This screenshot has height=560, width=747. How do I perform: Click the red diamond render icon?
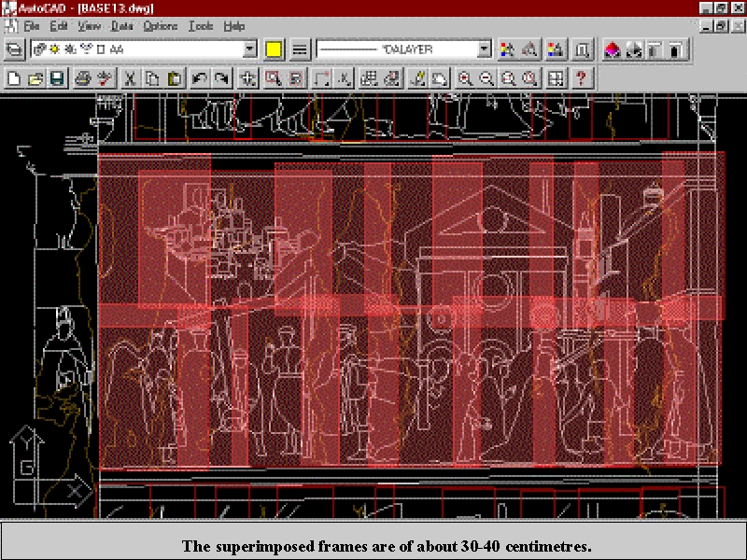pyautogui.click(x=613, y=49)
